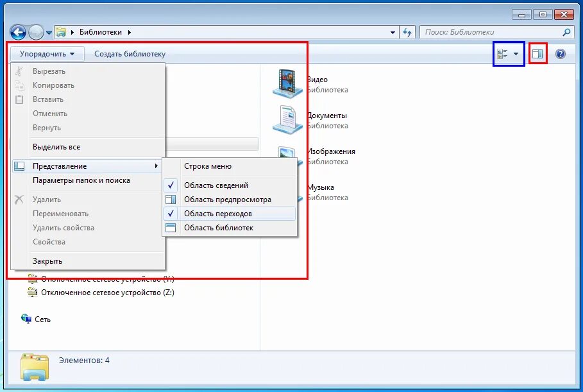Click the Libraries folder icon in address bar
583x392 pixels.
click(62, 32)
